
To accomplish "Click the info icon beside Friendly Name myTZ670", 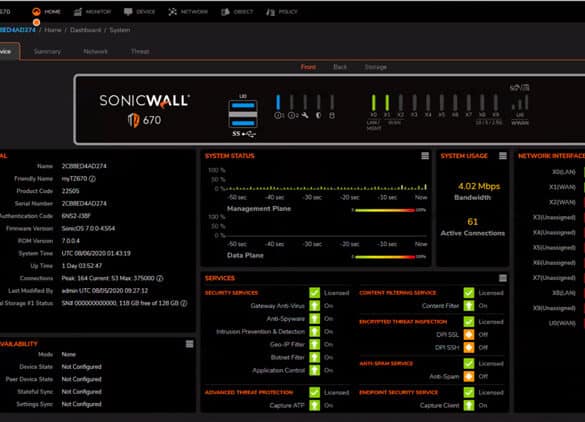I will tap(92, 179).
